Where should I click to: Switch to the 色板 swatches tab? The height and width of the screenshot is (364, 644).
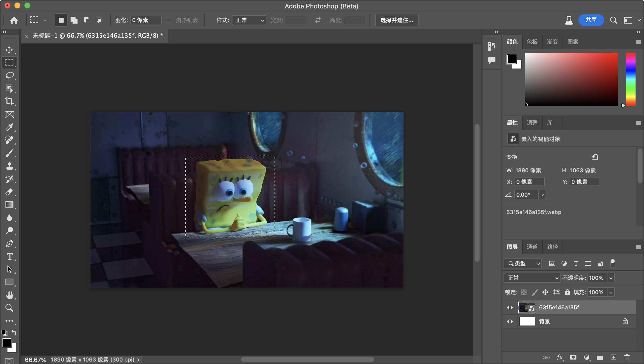(532, 42)
